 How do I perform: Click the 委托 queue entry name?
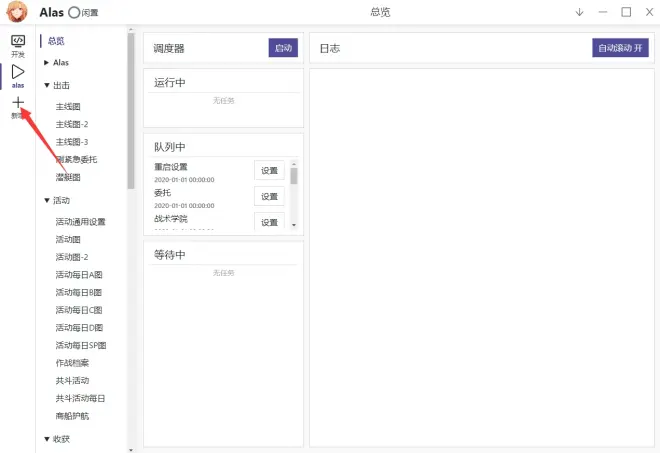(x=162, y=193)
